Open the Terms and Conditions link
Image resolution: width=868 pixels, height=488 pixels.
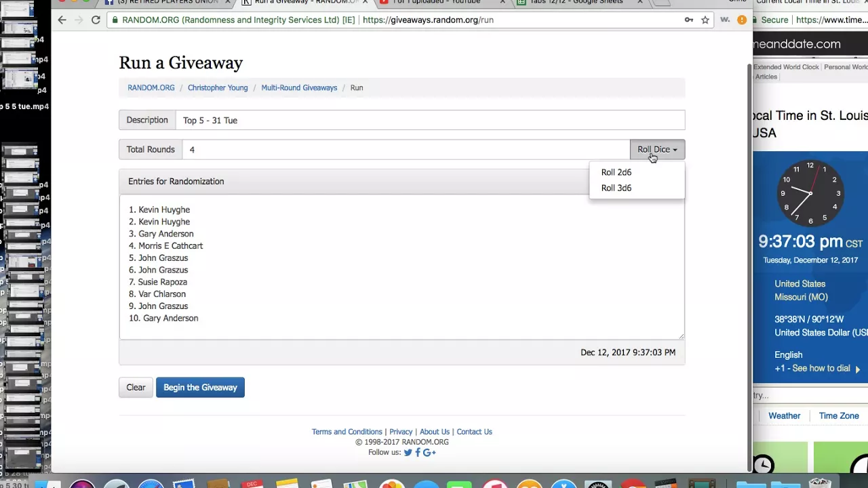[347, 432]
